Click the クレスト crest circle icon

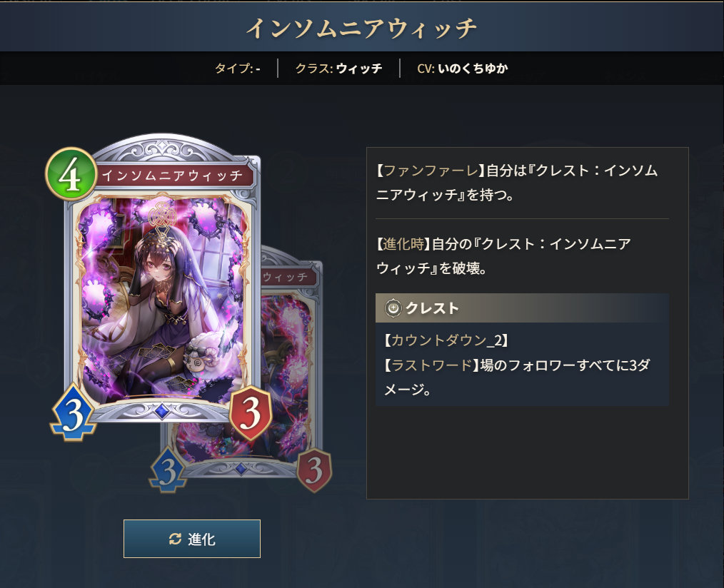393,308
